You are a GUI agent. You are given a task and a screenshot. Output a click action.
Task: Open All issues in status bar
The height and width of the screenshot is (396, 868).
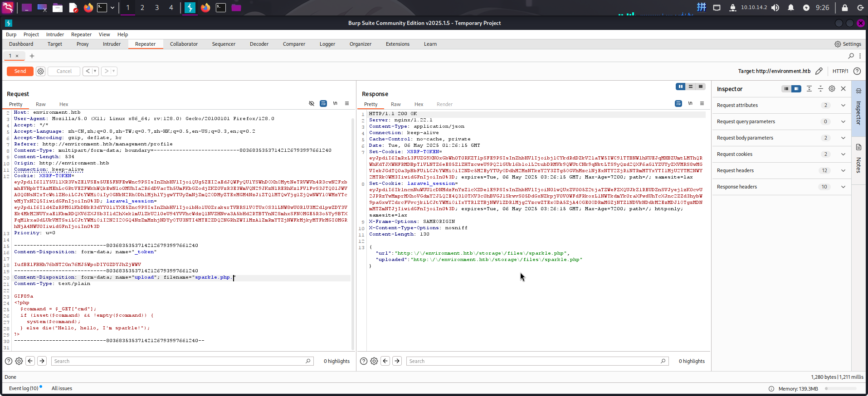(x=62, y=388)
